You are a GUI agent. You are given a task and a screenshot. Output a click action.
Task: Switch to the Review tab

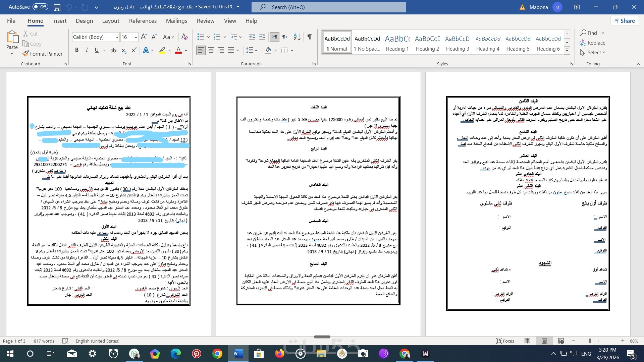coord(206,21)
